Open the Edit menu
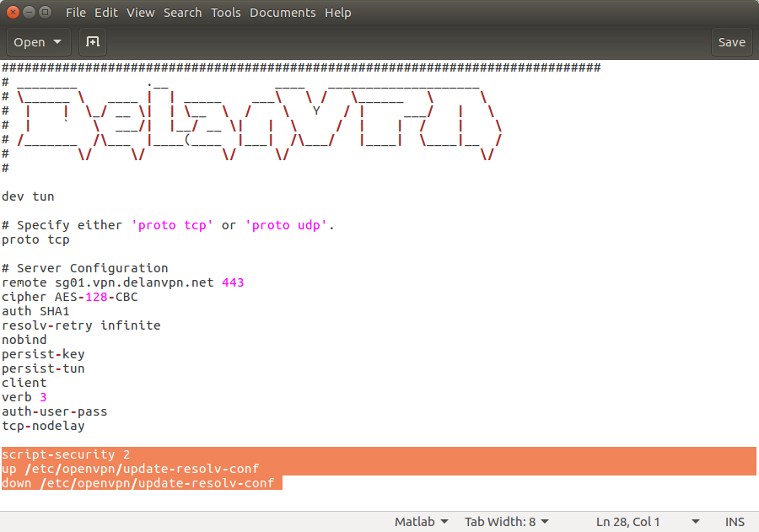This screenshot has height=532, width=759. [106, 13]
